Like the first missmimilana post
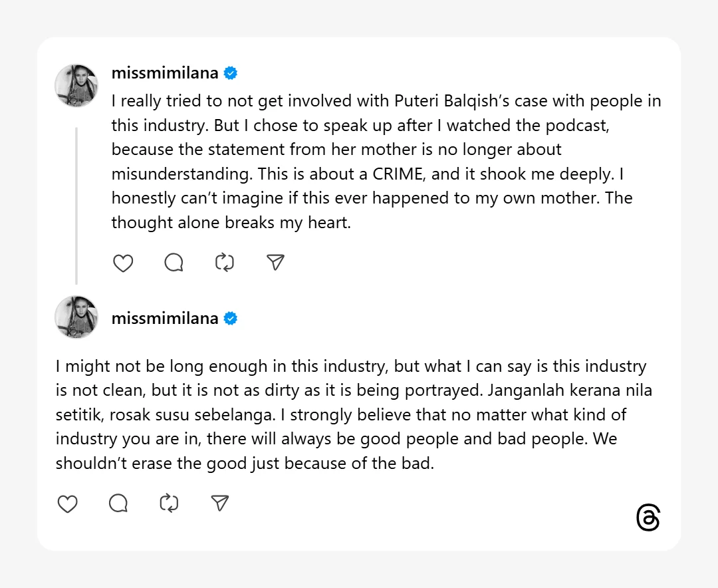Screen dimensions: 718x588 coord(123,263)
